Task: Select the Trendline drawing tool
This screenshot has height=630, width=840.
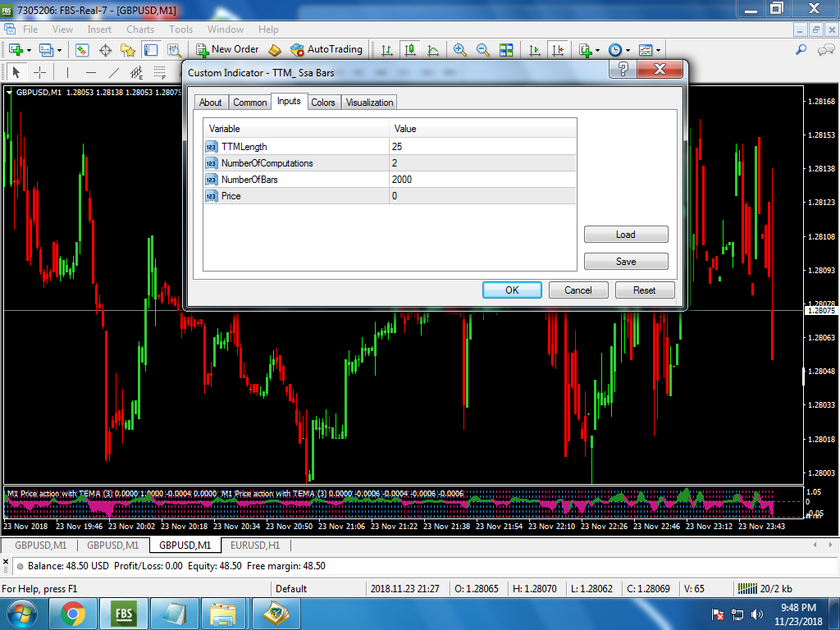Action: (114, 72)
